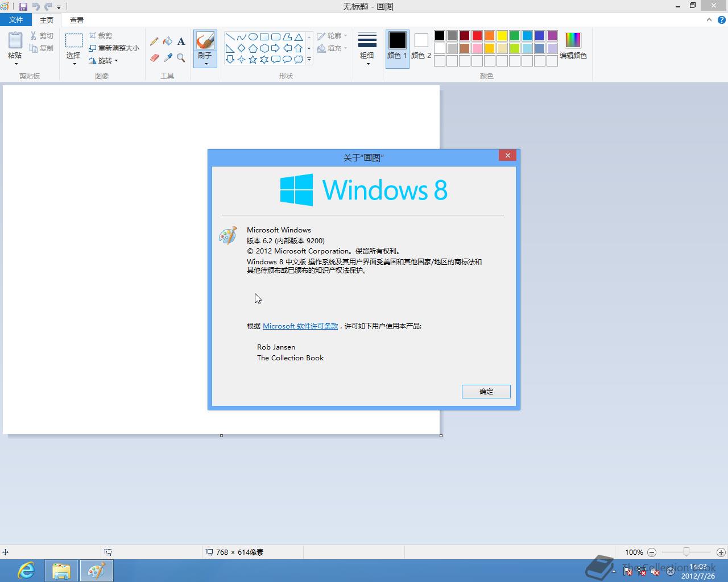
Task: Open the Microsoft 软件许可条款 link
Action: click(300, 326)
